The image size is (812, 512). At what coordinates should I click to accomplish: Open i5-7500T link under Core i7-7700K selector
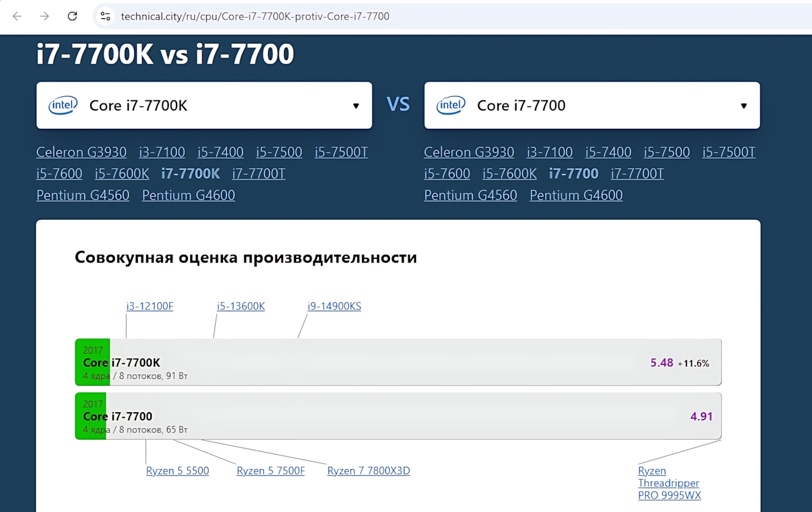click(341, 152)
